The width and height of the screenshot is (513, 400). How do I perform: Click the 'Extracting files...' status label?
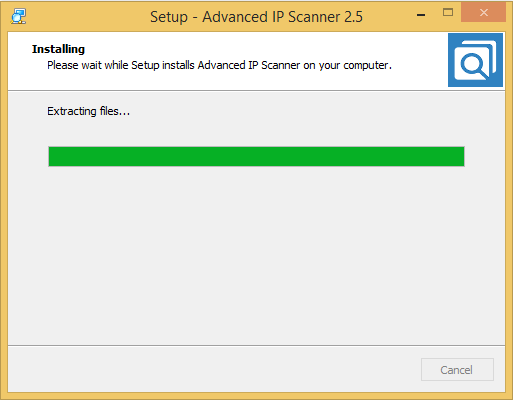[88, 111]
